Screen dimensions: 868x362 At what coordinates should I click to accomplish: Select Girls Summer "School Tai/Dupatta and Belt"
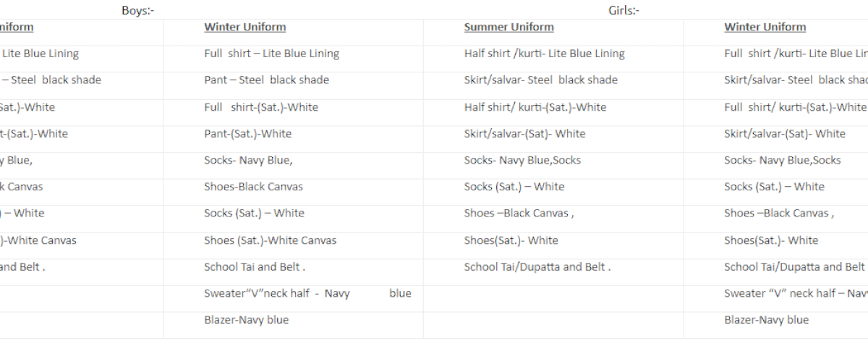click(x=537, y=267)
